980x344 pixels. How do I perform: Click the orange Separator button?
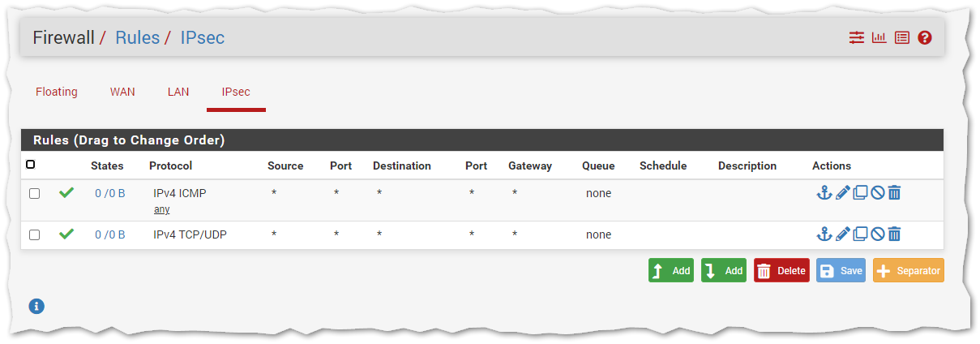click(908, 271)
